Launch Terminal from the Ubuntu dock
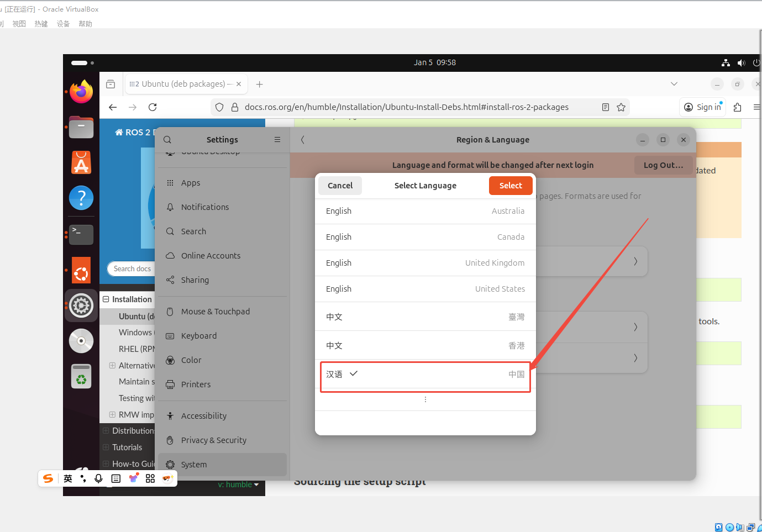 point(81,234)
